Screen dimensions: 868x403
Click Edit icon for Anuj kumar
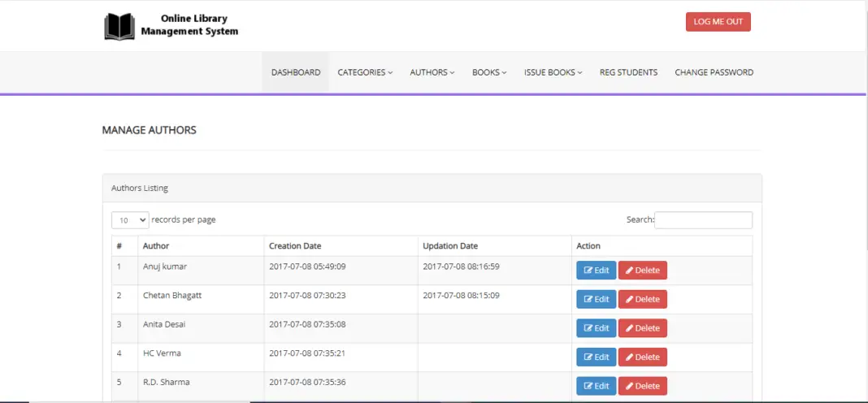coord(588,271)
